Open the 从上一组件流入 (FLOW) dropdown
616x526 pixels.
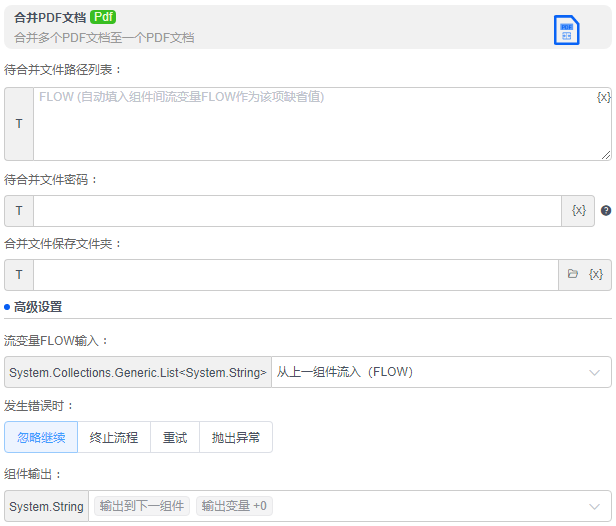coord(441,372)
